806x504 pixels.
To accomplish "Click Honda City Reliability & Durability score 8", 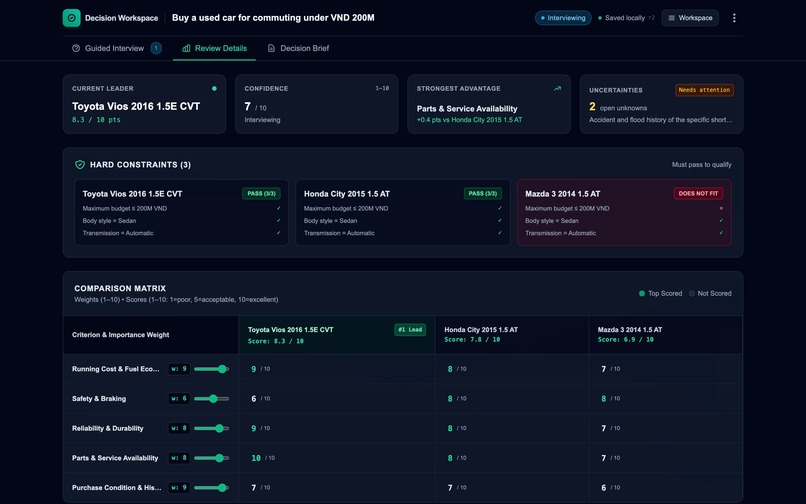I will click(x=450, y=428).
